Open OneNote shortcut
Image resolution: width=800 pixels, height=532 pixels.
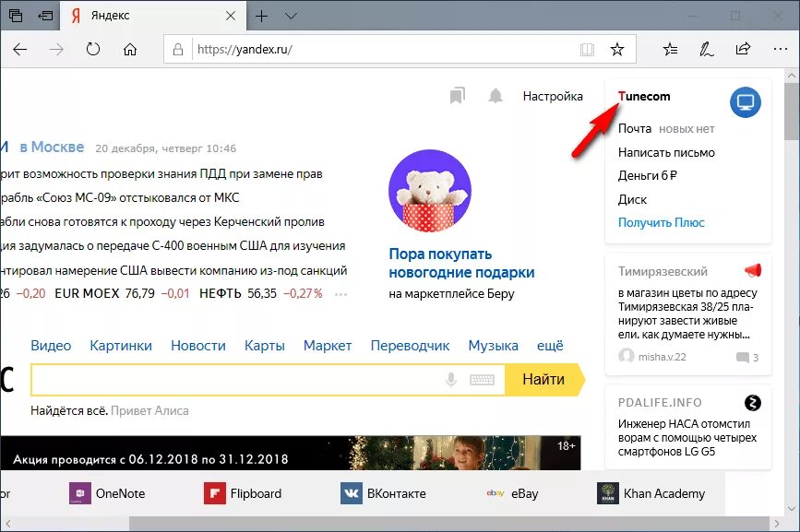107,493
